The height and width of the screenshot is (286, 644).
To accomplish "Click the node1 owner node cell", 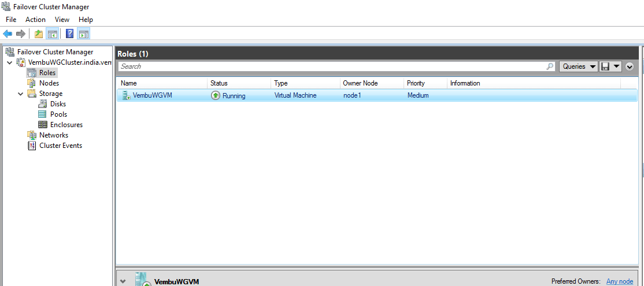I will tap(352, 95).
